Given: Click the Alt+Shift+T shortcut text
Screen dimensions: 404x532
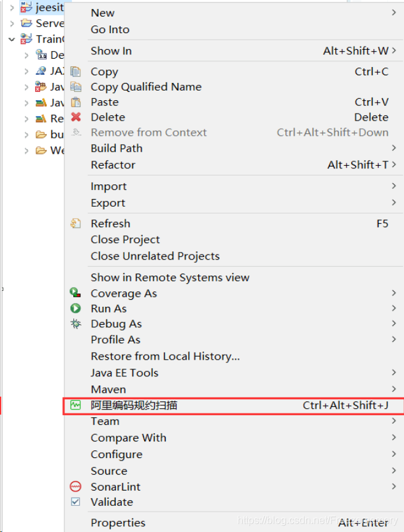Looking at the screenshot, I should [x=358, y=165].
